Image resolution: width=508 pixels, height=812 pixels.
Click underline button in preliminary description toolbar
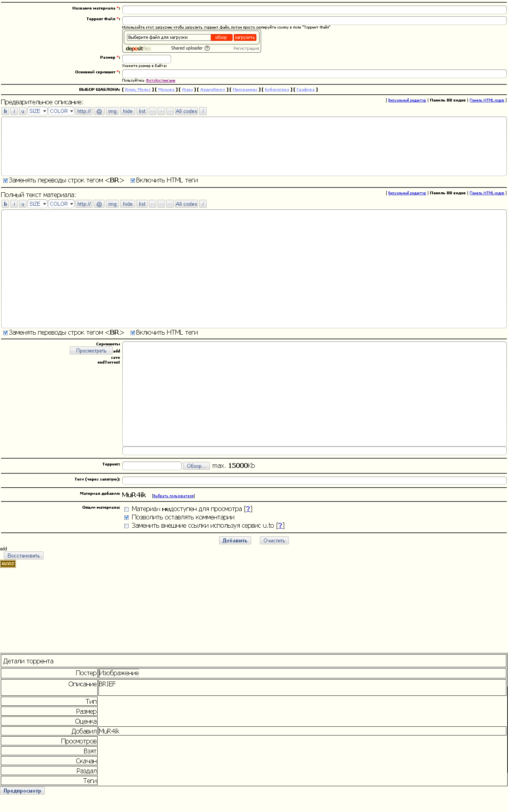point(23,111)
